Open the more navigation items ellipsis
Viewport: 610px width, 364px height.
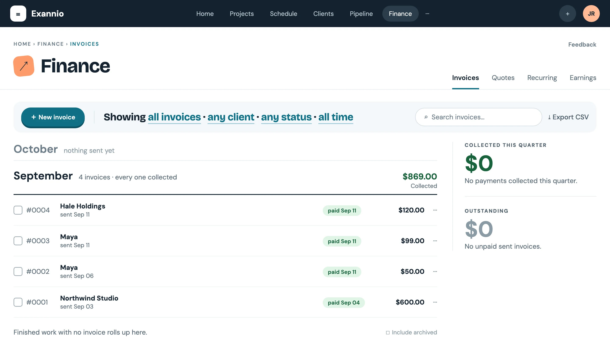[427, 14]
